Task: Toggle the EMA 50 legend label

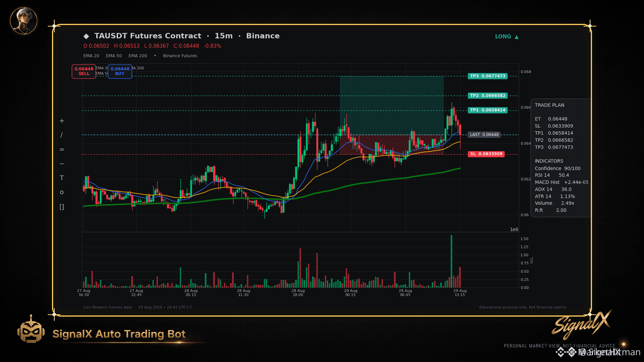Action: (114, 56)
